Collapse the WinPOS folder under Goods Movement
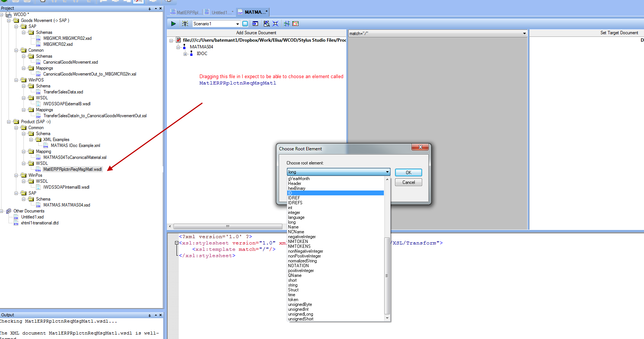Viewport: 644px width, 339px height. pyautogui.click(x=16, y=80)
